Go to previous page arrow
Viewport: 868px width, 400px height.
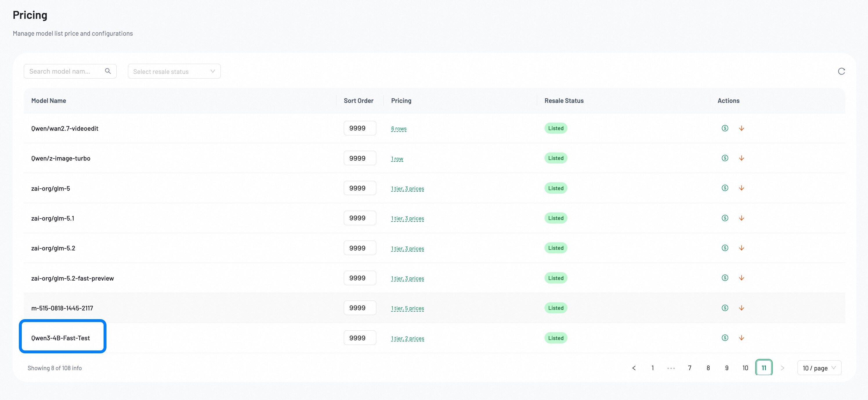[634, 368]
